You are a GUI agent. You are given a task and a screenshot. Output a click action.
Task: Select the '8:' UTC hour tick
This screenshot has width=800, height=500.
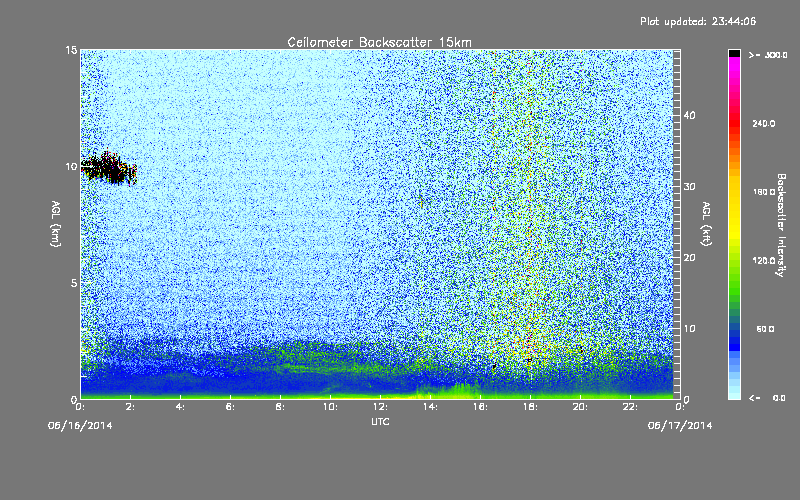(281, 407)
